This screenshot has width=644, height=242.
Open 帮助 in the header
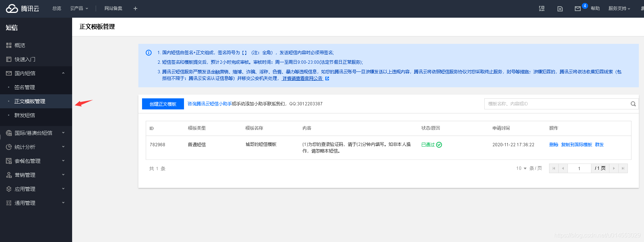click(x=595, y=8)
